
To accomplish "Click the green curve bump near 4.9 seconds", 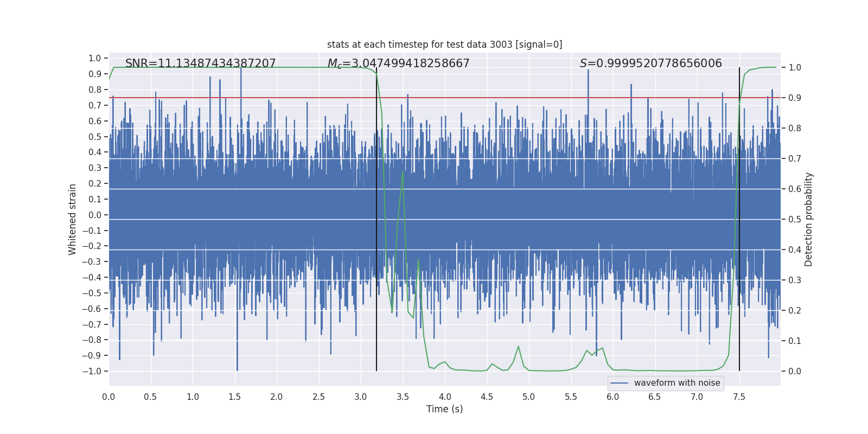I will point(518,346).
